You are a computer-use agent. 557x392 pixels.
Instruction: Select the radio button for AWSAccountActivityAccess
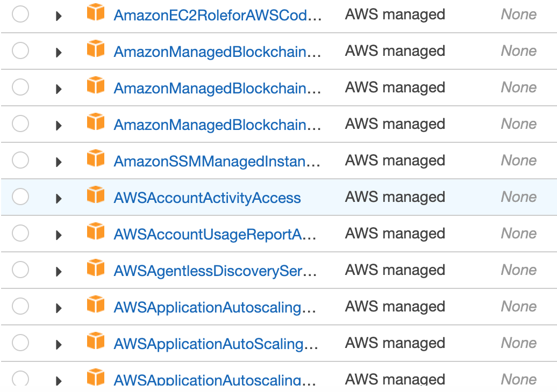(x=20, y=197)
